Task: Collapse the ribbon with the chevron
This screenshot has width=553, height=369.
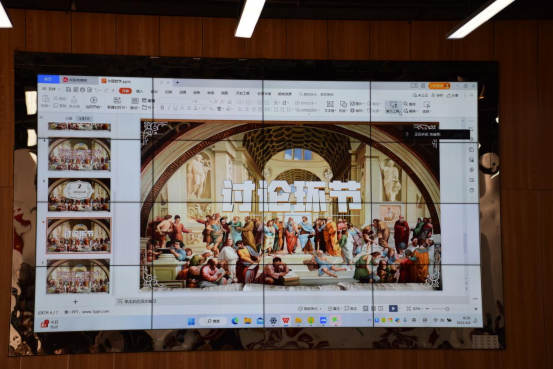Action: click(x=472, y=95)
